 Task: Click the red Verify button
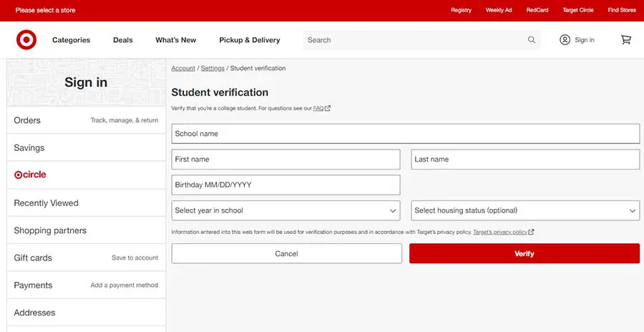tap(525, 253)
